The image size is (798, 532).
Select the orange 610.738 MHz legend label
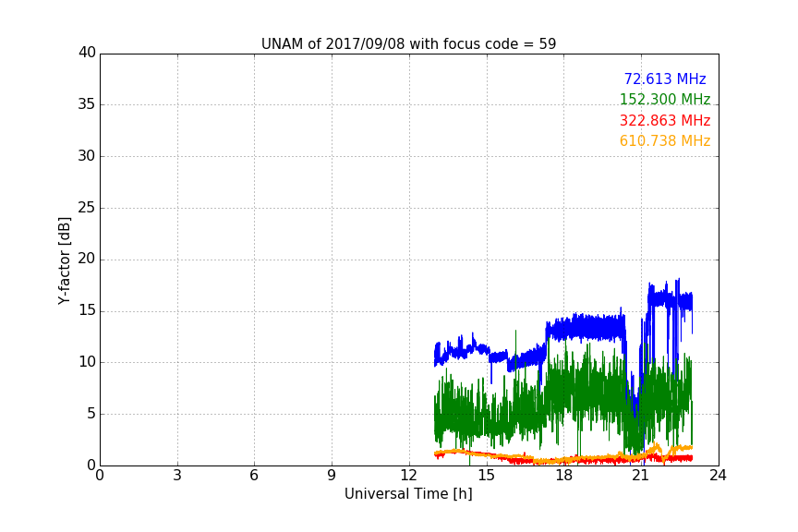coord(665,141)
